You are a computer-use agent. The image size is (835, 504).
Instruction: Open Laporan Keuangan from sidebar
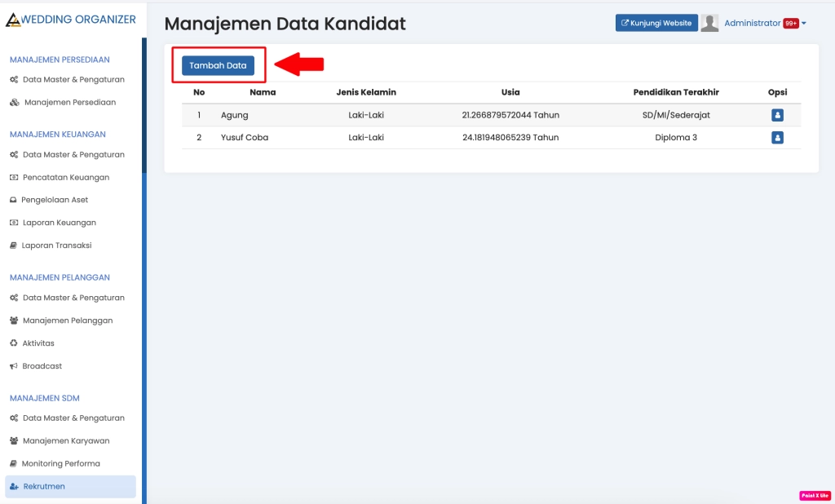pyautogui.click(x=59, y=223)
